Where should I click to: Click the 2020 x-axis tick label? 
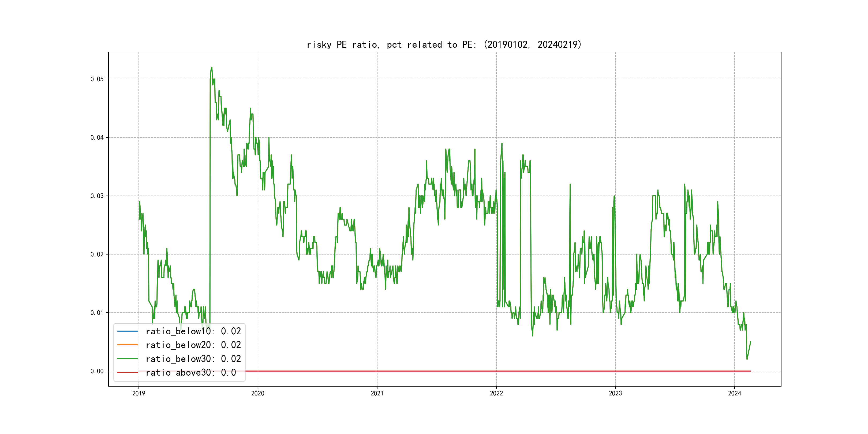click(258, 393)
